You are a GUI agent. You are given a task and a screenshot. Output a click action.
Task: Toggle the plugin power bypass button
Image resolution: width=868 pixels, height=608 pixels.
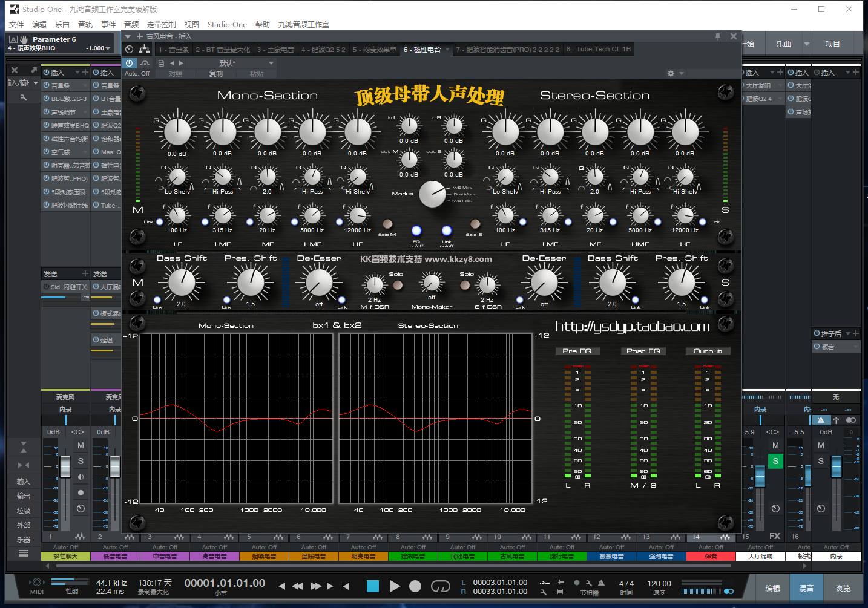click(x=129, y=63)
